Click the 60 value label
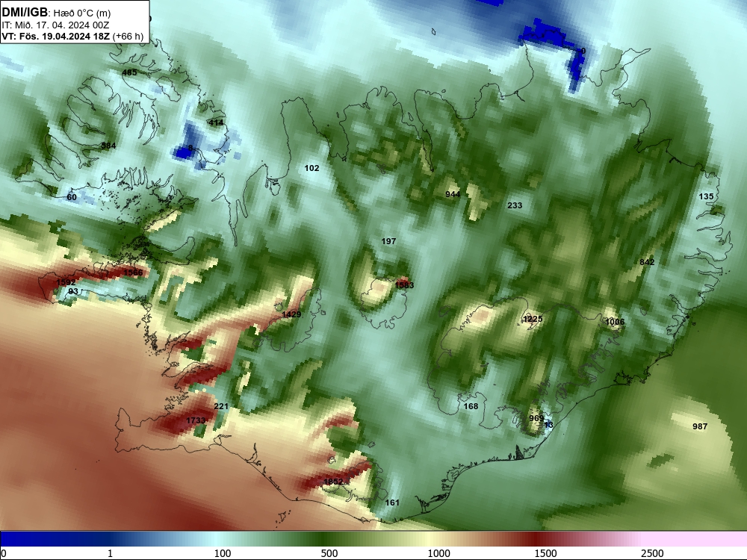This screenshot has width=747, height=560. tap(72, 197)
